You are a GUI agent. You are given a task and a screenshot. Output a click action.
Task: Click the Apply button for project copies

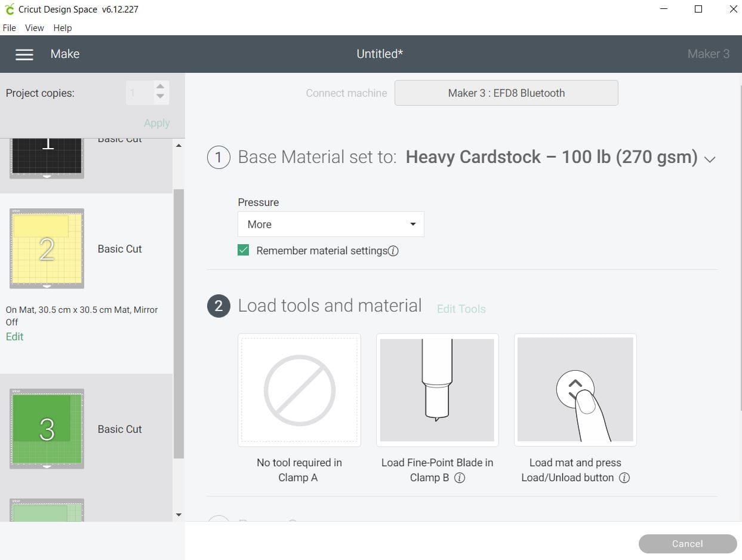157,123
